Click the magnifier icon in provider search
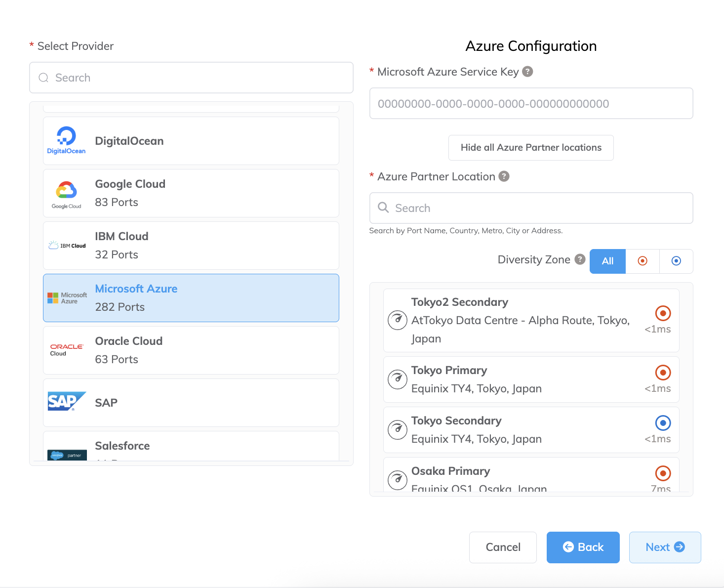Viewport: 724px width, 588px height. tap(43, 78)
